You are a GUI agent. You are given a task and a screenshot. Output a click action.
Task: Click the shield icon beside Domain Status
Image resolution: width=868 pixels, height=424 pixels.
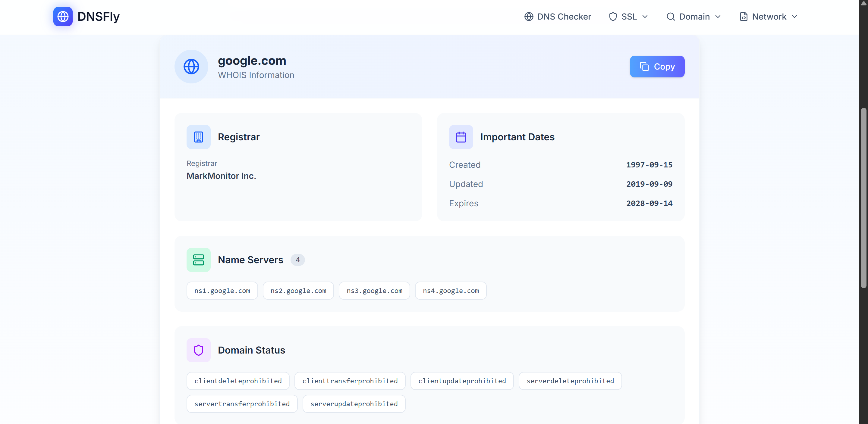(x=198, y=350)
